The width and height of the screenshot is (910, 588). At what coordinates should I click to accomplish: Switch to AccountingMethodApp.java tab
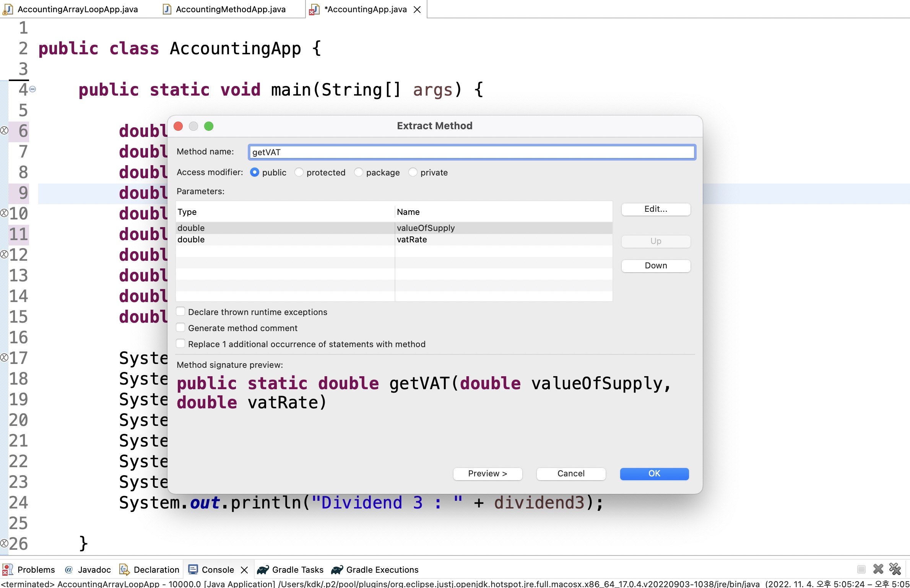pyautogui.click(x=230, y=9)
